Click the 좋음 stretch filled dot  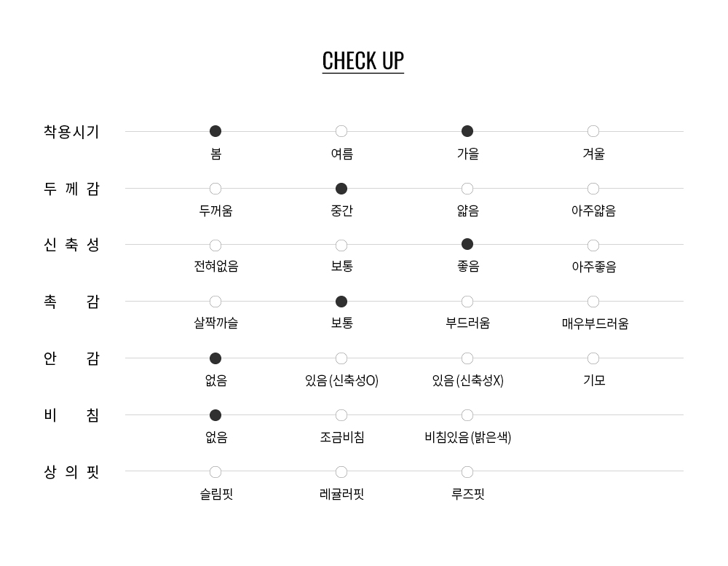point(467,244)
